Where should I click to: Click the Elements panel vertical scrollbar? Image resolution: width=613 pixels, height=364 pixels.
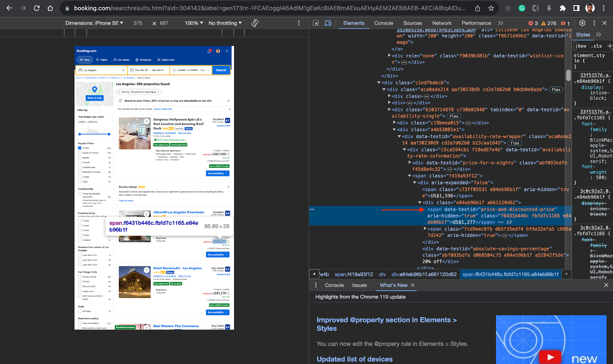[x=569, y=75]
